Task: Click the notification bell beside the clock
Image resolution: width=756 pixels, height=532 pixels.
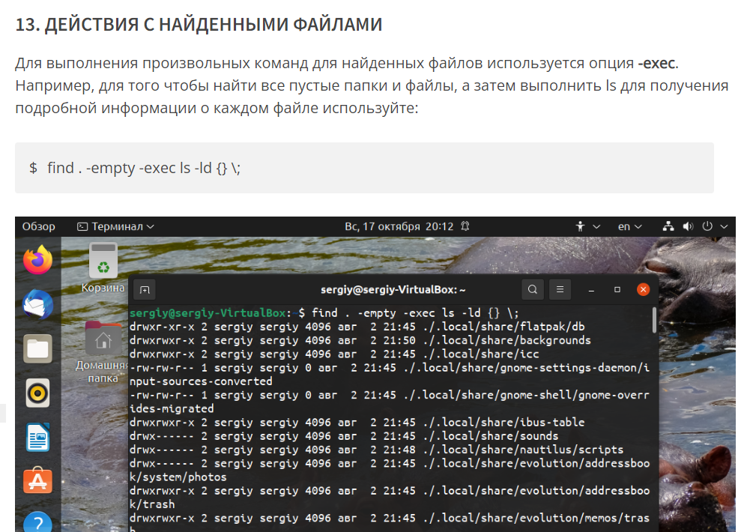Action: click(465, 226)
